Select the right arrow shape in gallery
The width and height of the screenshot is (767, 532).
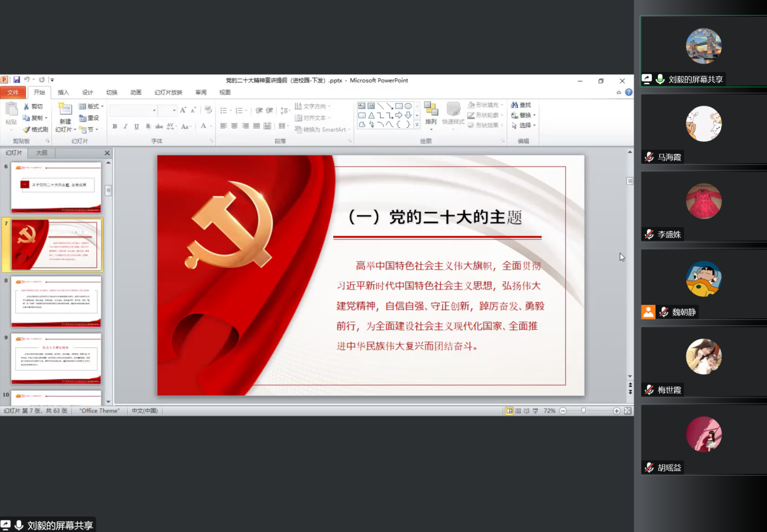[x=399, y=115]
